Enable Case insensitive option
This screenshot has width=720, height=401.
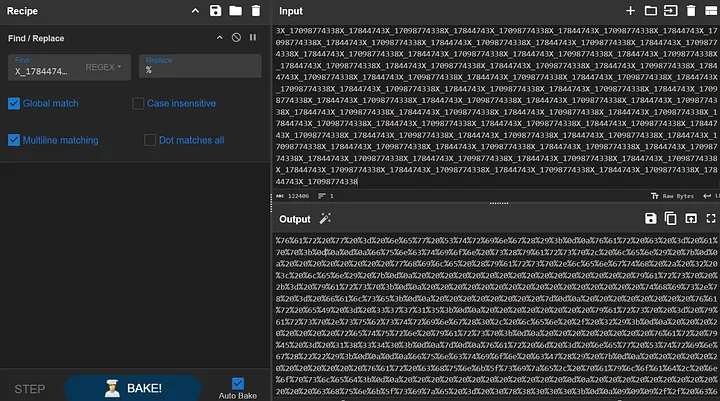click(139, 103)
